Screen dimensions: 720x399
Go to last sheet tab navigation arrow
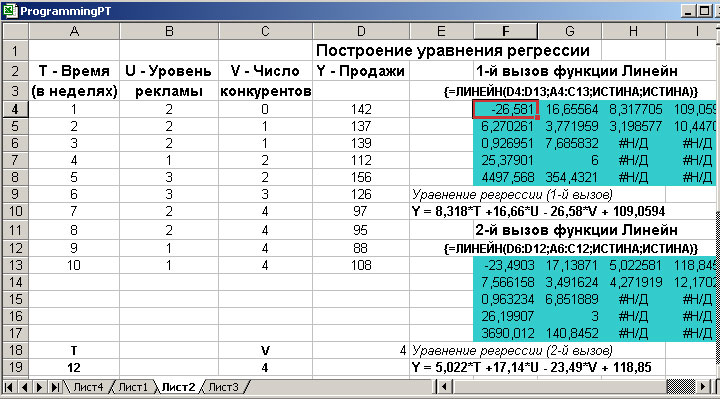[x=55, y=387]
